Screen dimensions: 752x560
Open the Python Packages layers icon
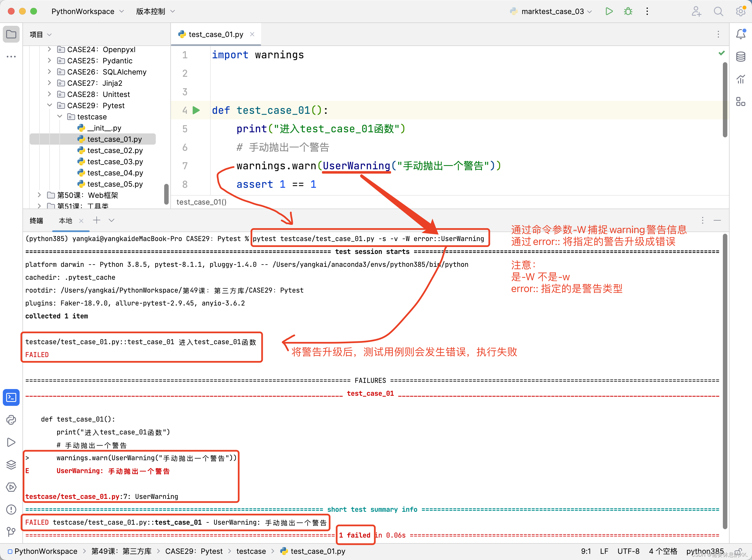click(11, 465)
